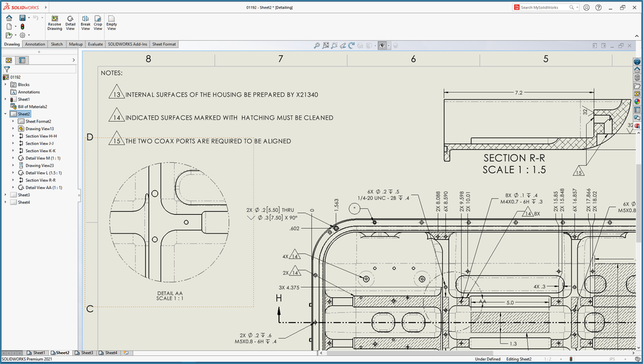Image resolution: width=643 pixels, height=364 pixels.
Task: Open the Sheet Format tab
Action: (164, 44)
